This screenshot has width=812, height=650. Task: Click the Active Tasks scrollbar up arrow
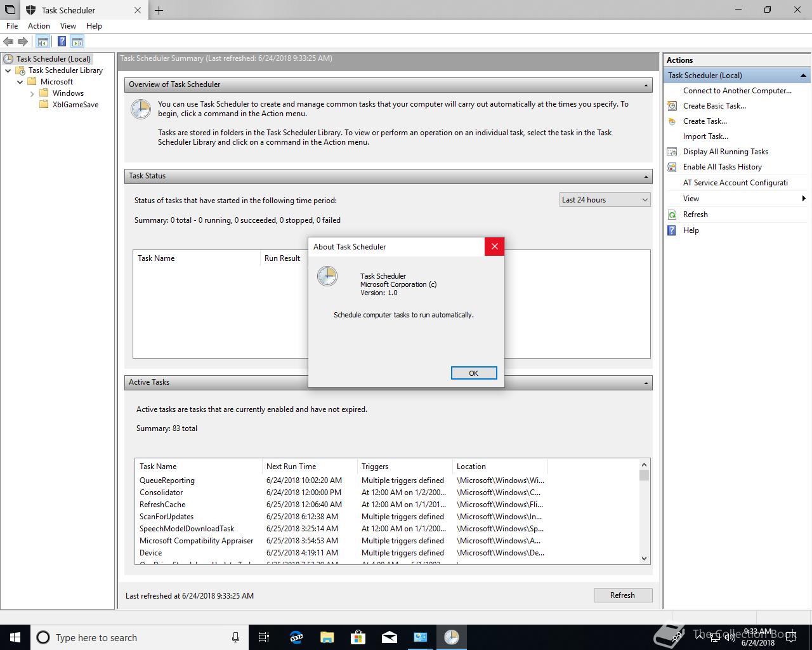tap(644, 465)
